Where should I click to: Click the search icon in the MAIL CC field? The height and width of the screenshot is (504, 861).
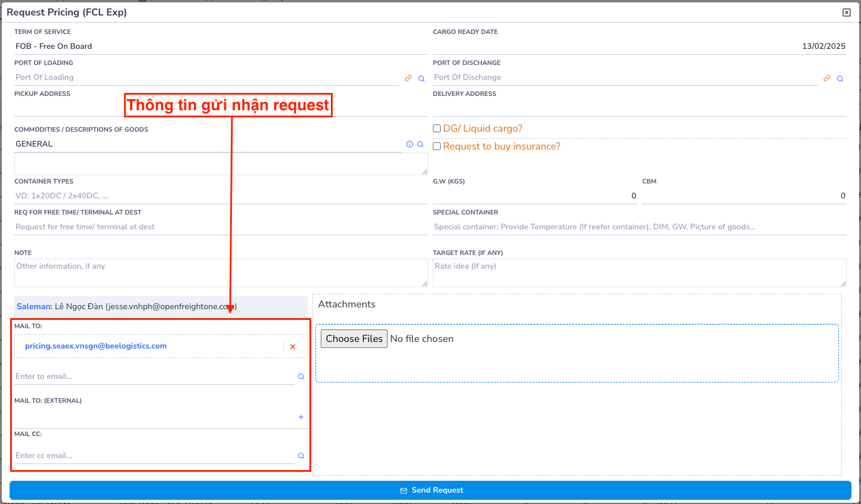click(301, 455)
